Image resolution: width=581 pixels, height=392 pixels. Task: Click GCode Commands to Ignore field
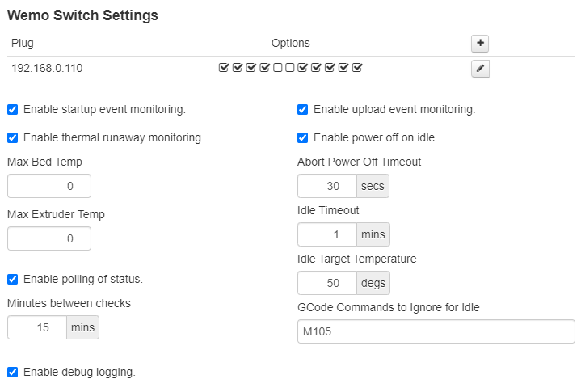coord(436,331)
